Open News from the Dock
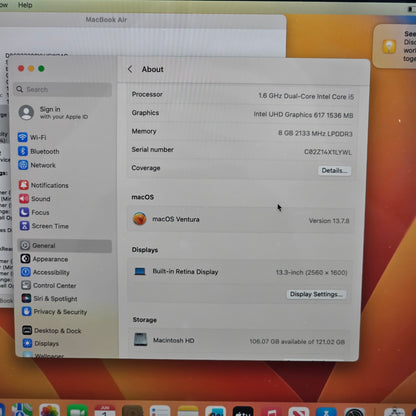This screenshot has width=416, height=416. tap(298, 412)
